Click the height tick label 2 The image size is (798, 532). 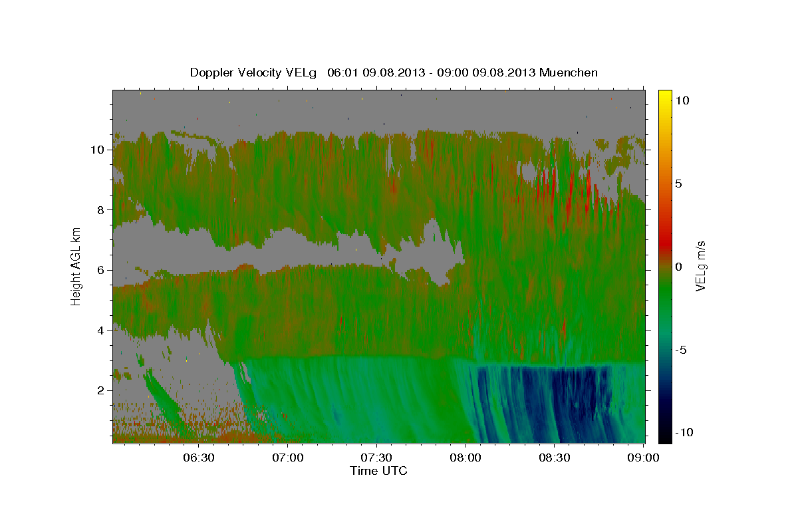point(101,390)
